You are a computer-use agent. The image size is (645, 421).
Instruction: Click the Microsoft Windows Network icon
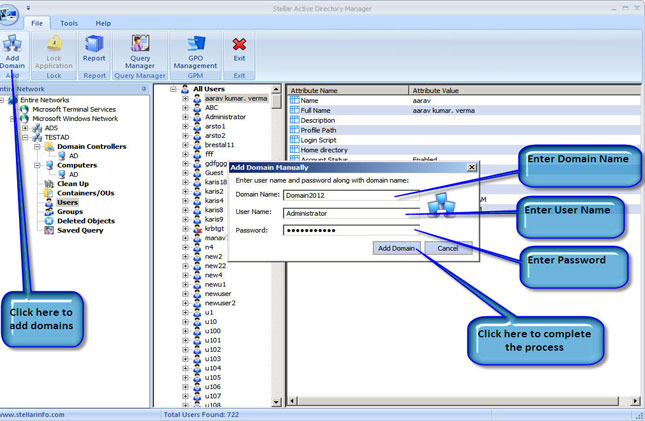[24, 119]
